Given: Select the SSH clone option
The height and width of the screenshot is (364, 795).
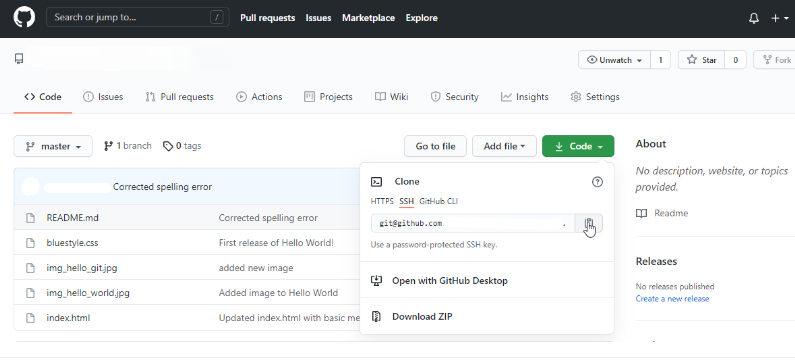Looking at the screenshot, I should click(407, 201).
